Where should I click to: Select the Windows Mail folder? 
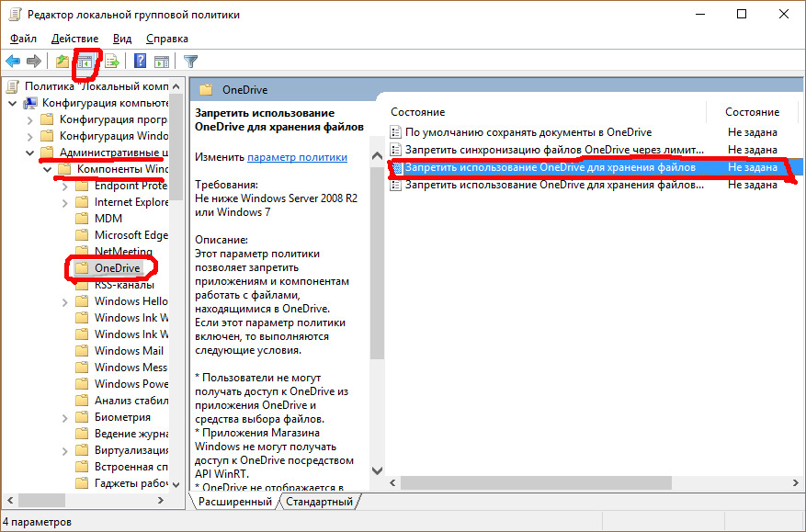pos(129,351)
